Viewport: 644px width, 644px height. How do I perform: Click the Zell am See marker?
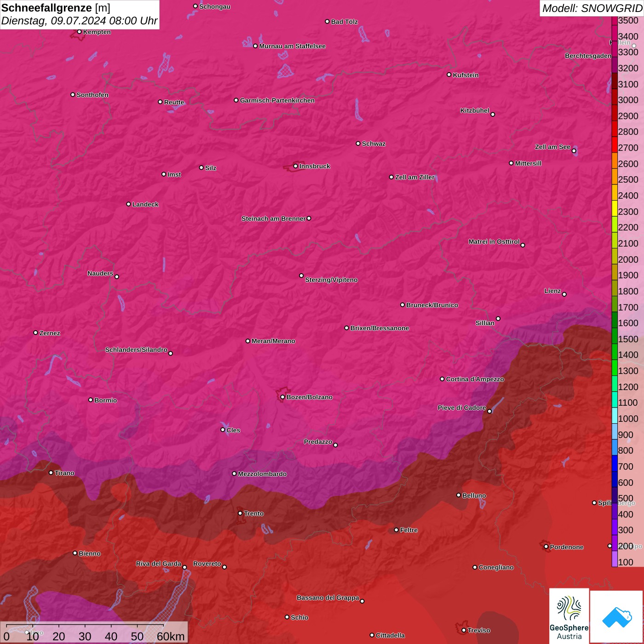click(574, 151)
